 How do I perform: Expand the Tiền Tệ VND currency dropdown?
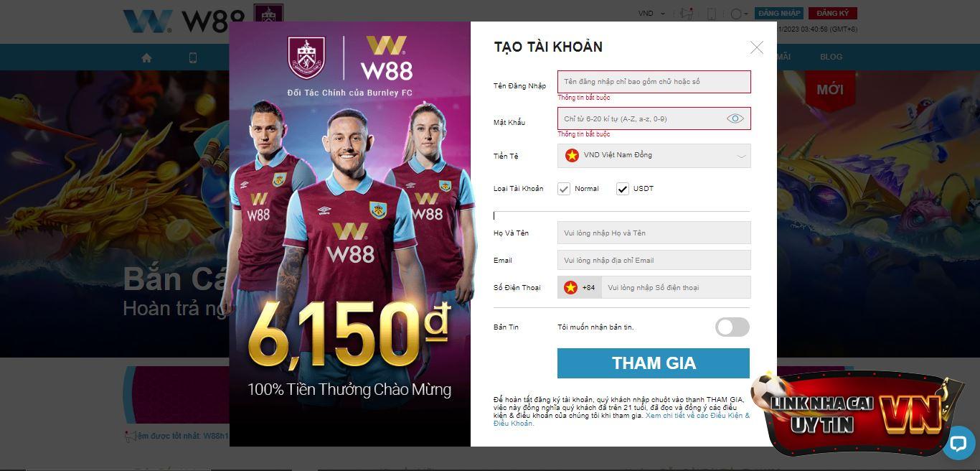click(654, 156)
